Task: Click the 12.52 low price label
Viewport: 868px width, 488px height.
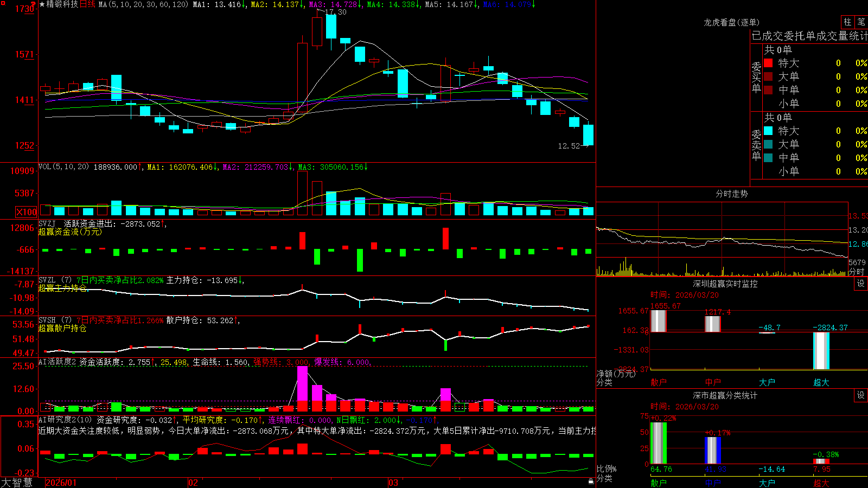Action: point(569,146)
